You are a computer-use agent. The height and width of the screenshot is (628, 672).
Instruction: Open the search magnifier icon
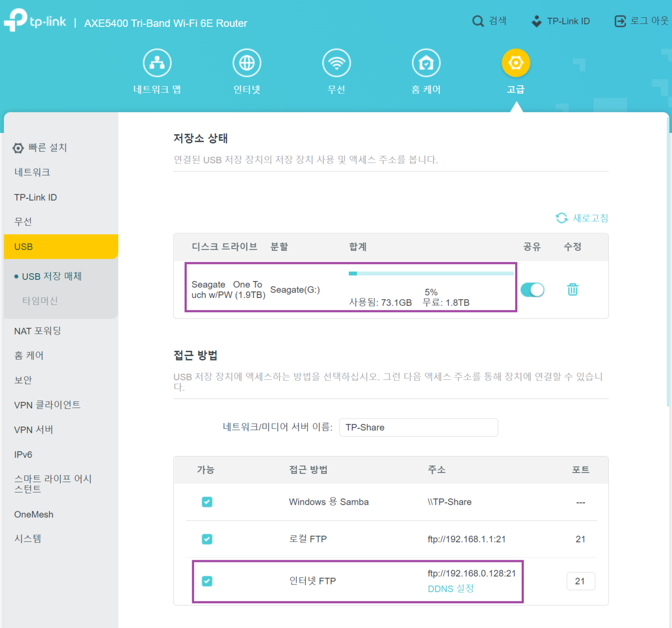click(478, 21)
